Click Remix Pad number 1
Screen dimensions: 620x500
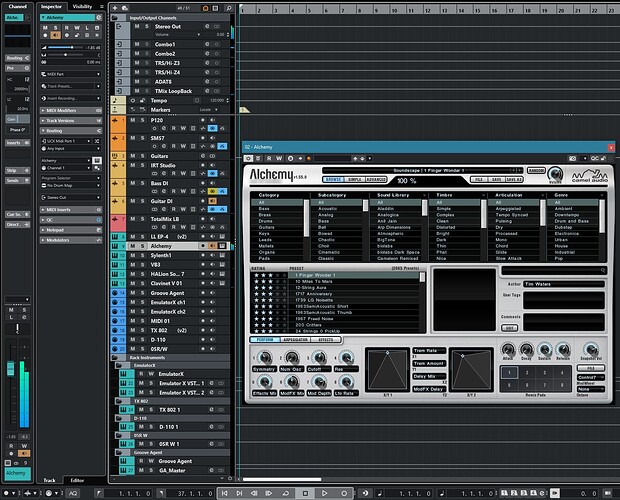click(509, 372)
